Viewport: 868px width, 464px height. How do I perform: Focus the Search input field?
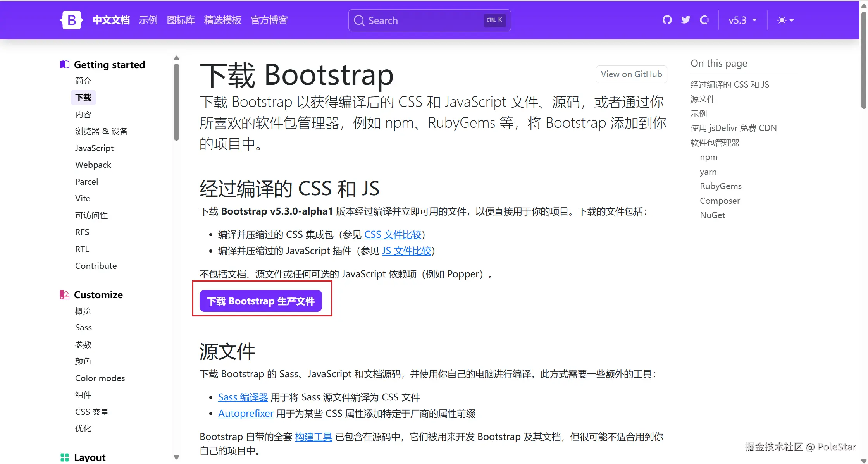point(422,21)
